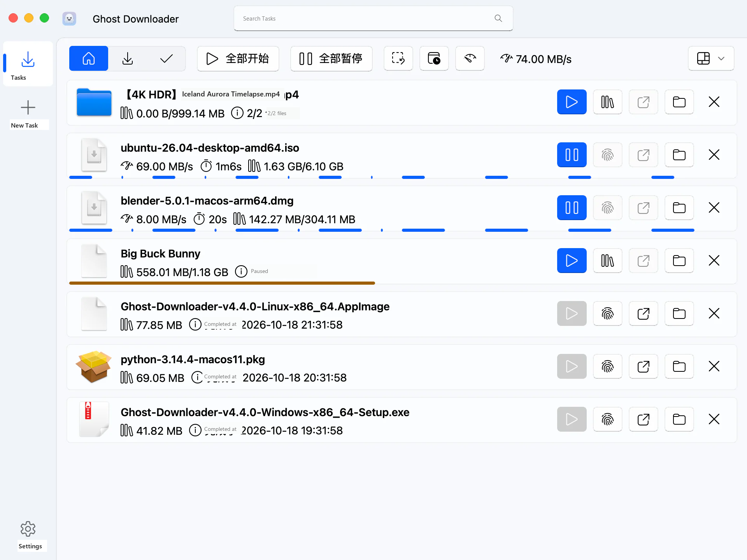747x560 pixels.
Task: Remove the Big Buck Bunny task
Action: click(x=714, y=261)
